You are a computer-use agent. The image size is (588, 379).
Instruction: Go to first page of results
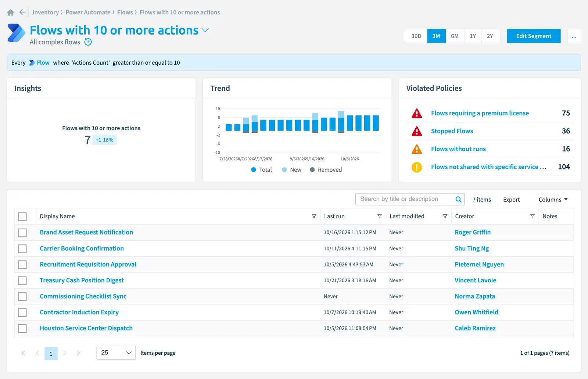[x=24, y=353]
